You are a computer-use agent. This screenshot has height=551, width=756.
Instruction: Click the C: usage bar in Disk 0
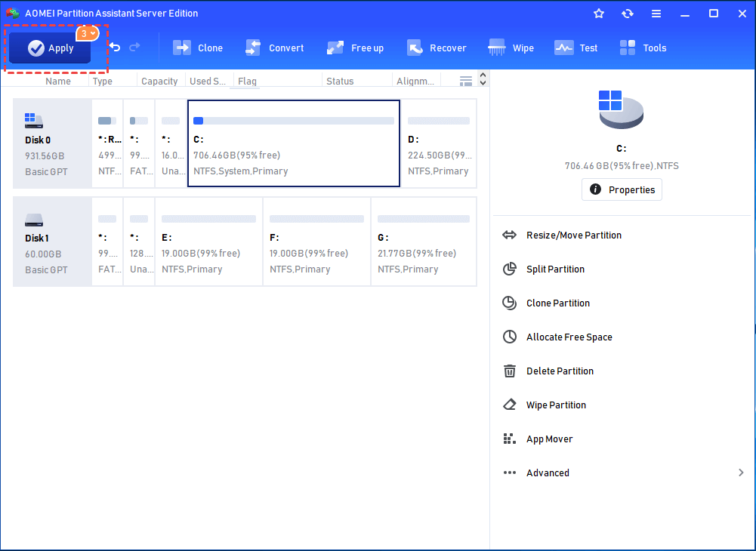pos(294,121)
